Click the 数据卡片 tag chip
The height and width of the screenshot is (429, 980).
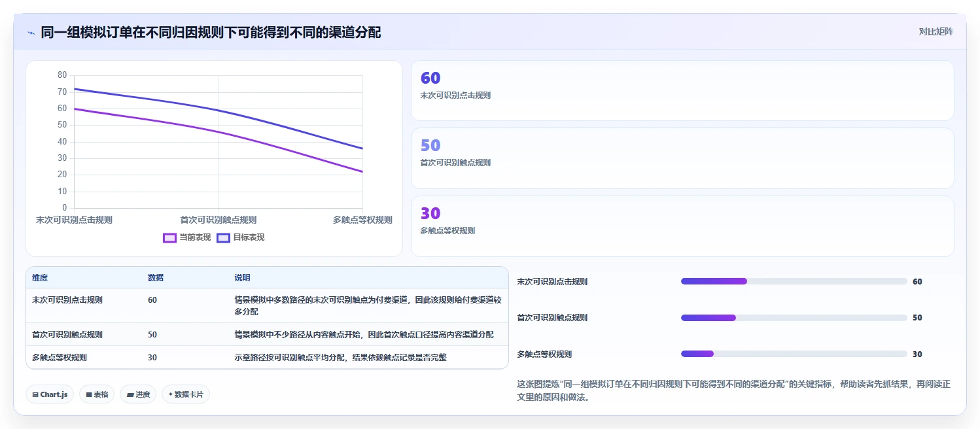tap(186, 394)
